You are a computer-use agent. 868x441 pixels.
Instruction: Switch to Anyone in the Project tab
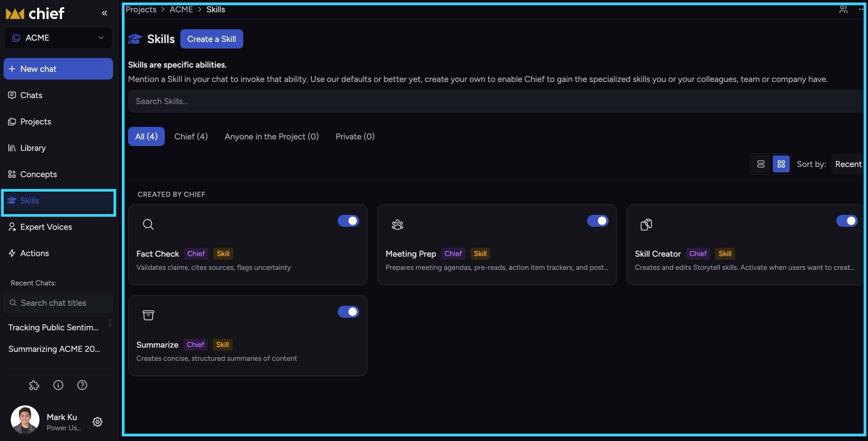coord(272,136)
